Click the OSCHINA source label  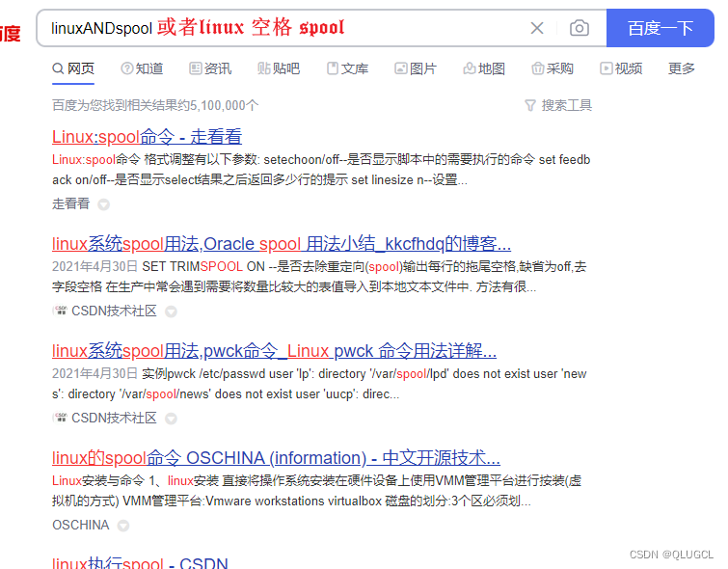80,525
